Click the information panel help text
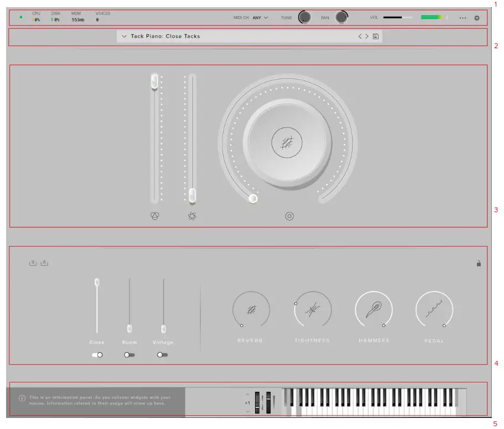The width and height of the screenshot is (504, 429). pos(100,400)
